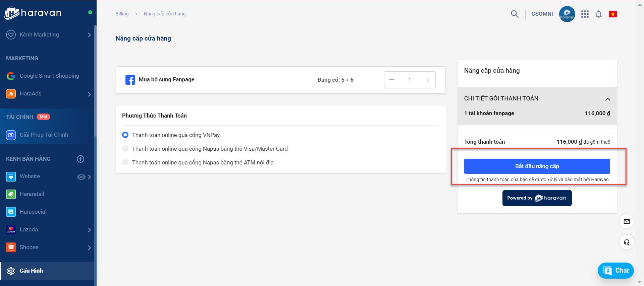Click the Bắt đầu nâng cấp button
Image resolution: width=644 pixels, height=286 pixels.
(537, 166)
